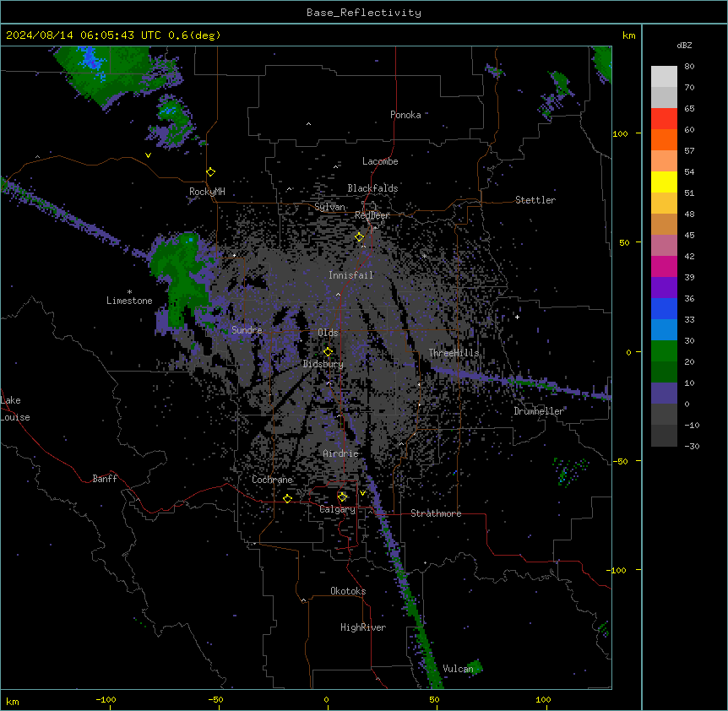Viewport: 728px width, 711px height.
Task: Click the Didsbury town label
Action: pyautogui.click(x=323, y=364)
